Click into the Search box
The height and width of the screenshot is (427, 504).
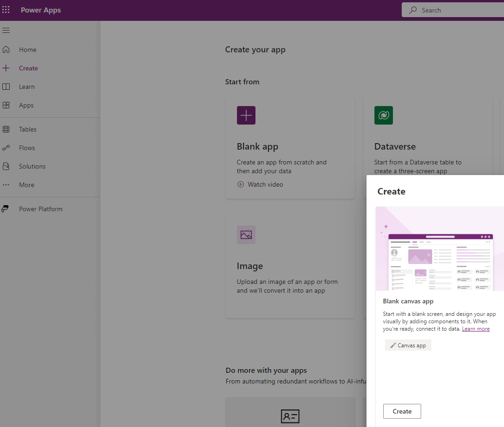tap(458, 10)
